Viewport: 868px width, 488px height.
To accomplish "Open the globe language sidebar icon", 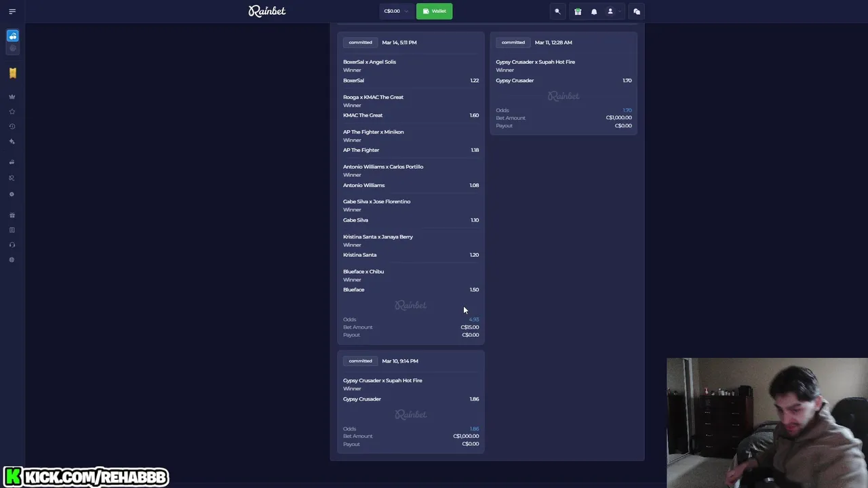I will [x=12, y=260].
